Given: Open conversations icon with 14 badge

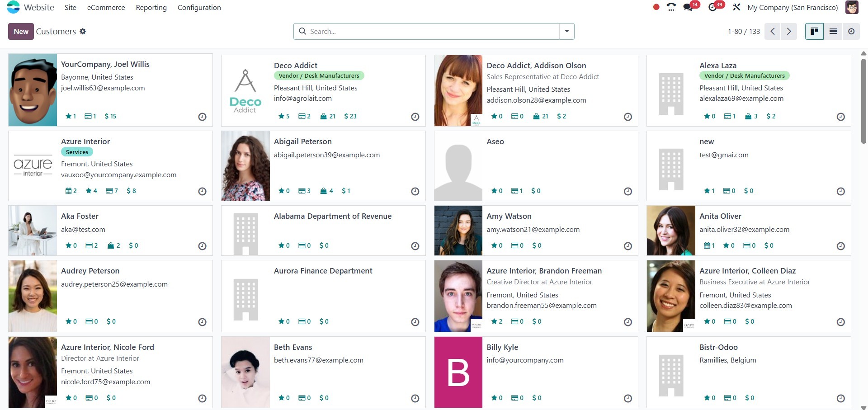Looking at the screenshot, I should tap(688, 7).
